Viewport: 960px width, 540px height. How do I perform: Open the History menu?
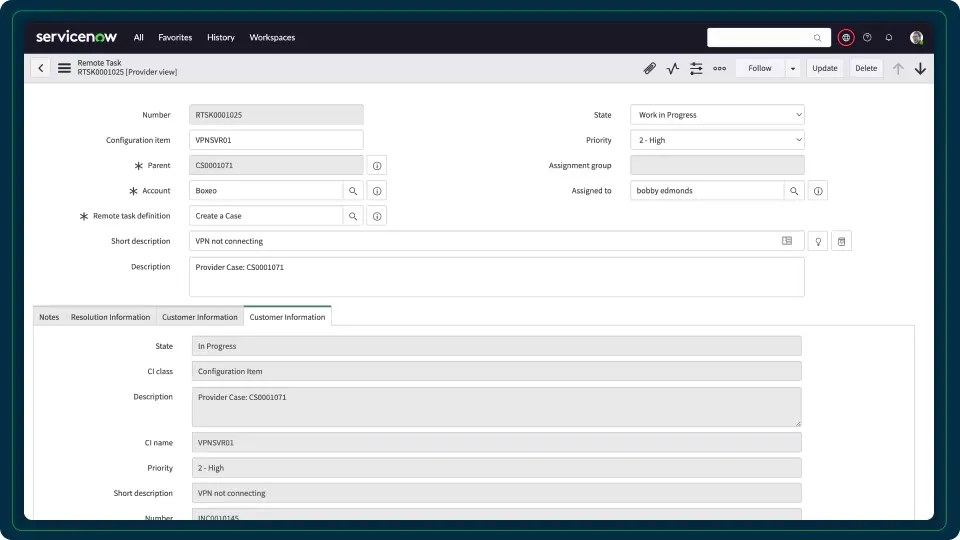point(220,37)
